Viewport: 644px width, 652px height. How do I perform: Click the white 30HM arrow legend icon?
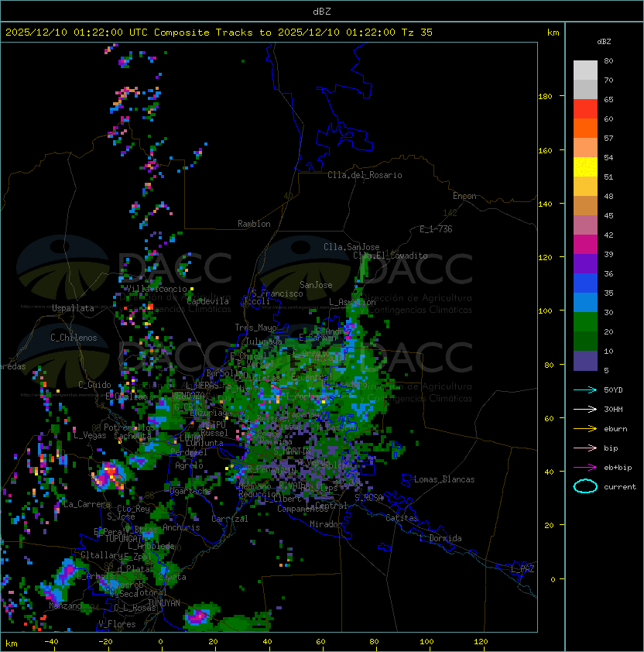tap(585, 409)
